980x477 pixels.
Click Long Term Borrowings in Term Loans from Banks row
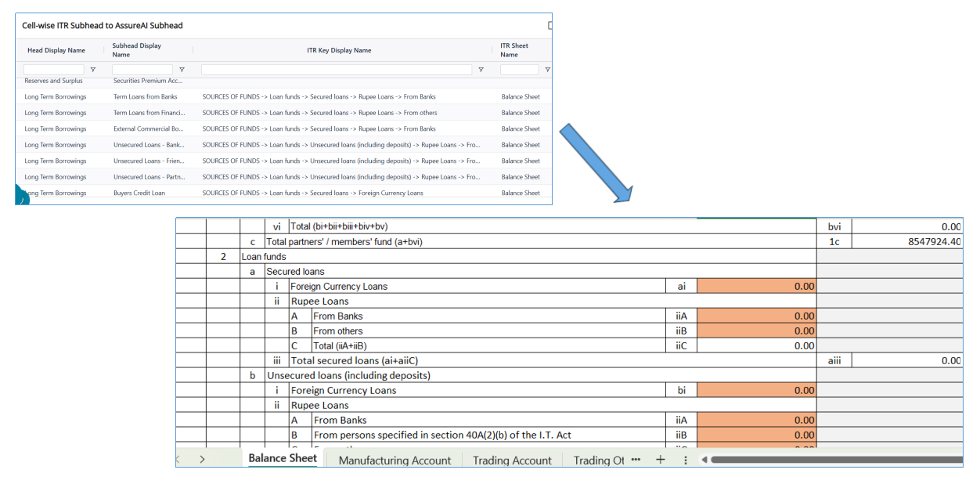pos(56,96)
